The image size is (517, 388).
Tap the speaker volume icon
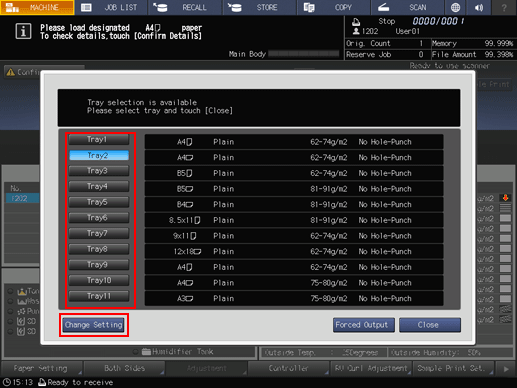[479, 7]
